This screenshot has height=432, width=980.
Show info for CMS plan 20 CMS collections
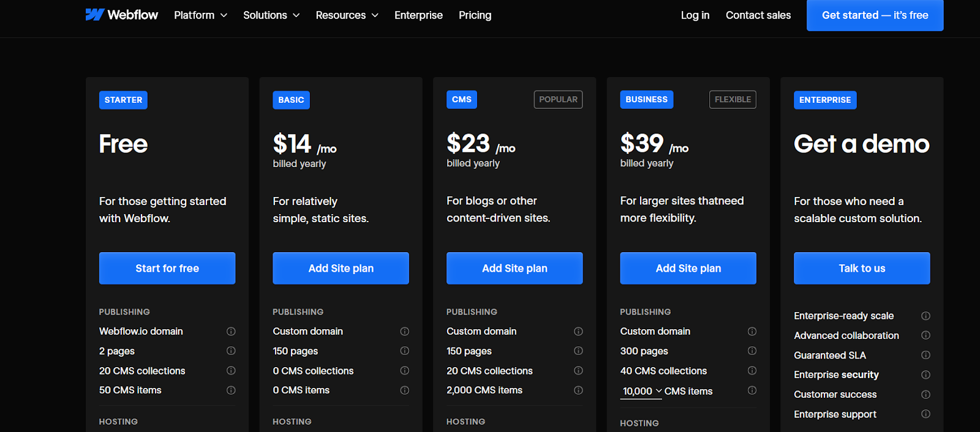tap(578, 370)
